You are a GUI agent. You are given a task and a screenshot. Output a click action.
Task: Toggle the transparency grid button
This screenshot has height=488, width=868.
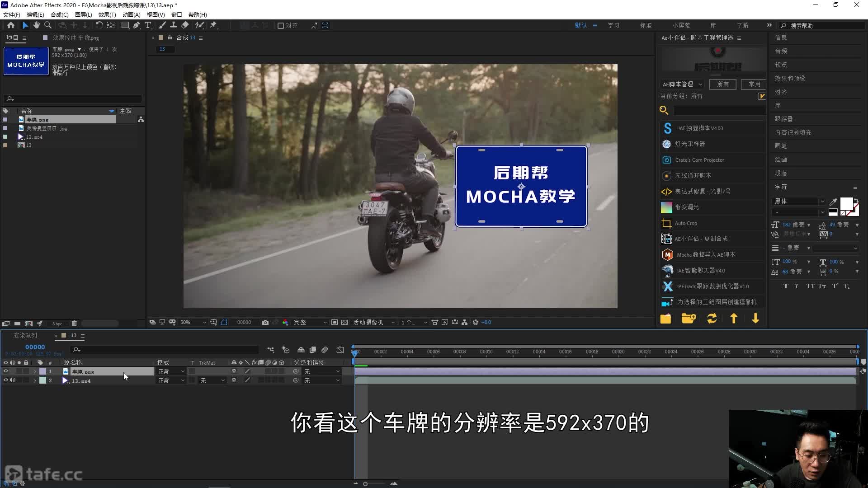[344, 322]
